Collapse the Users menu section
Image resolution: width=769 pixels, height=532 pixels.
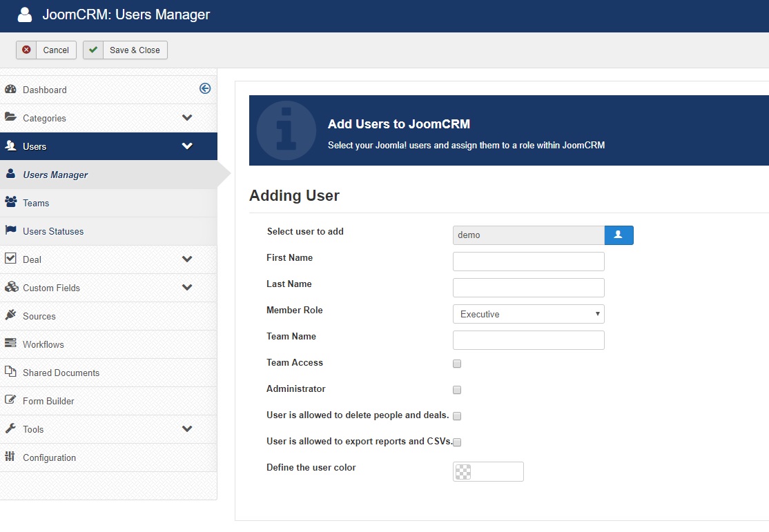[x=187, y=146]
